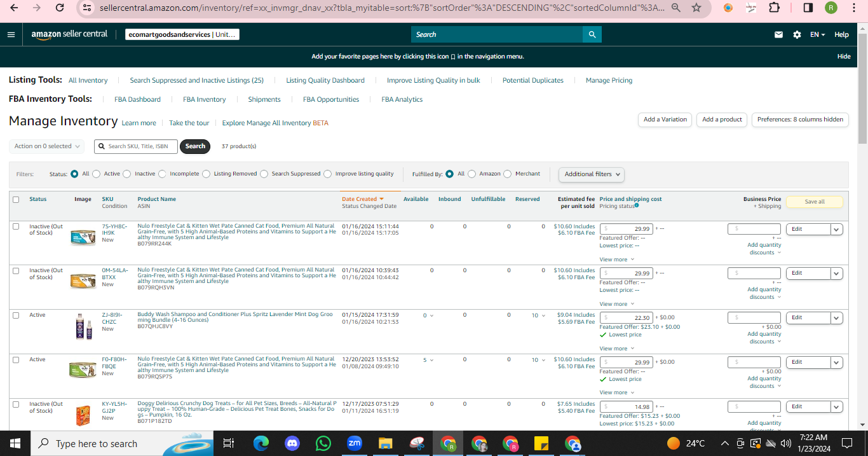Open the EN language dropdown

817,34
